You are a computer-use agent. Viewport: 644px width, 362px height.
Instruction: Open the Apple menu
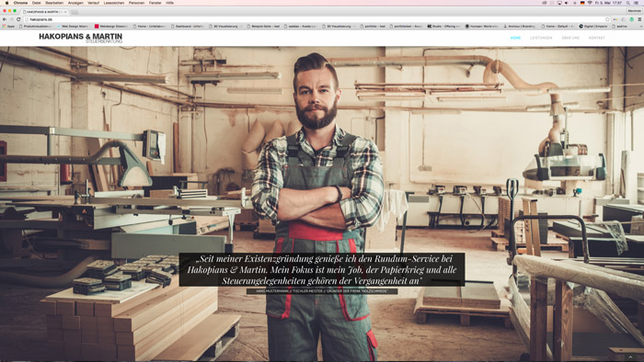[x=6, y=3]
